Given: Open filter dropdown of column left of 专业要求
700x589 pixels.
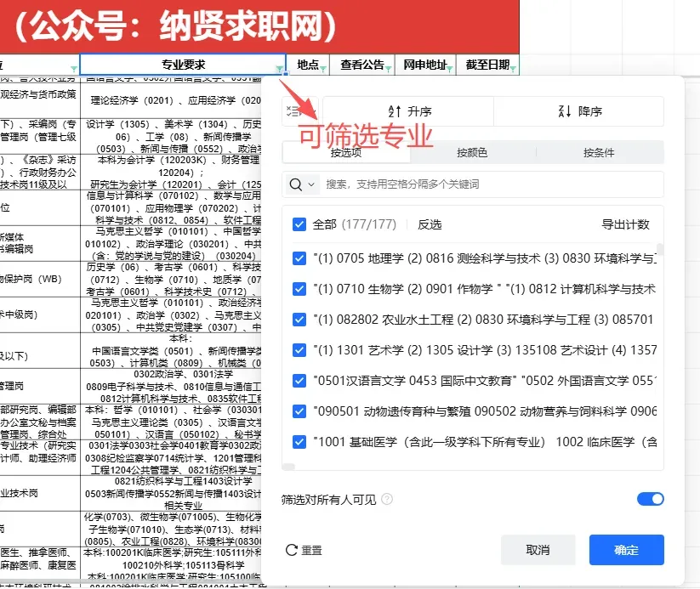Looking at the screenshot, I should coord(74,69).
